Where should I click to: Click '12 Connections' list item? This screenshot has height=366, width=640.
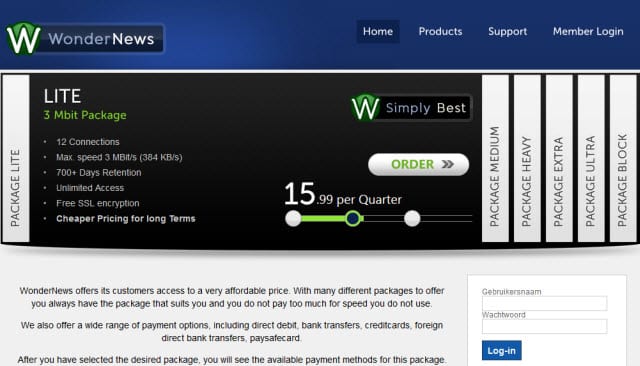click(88, 142)
